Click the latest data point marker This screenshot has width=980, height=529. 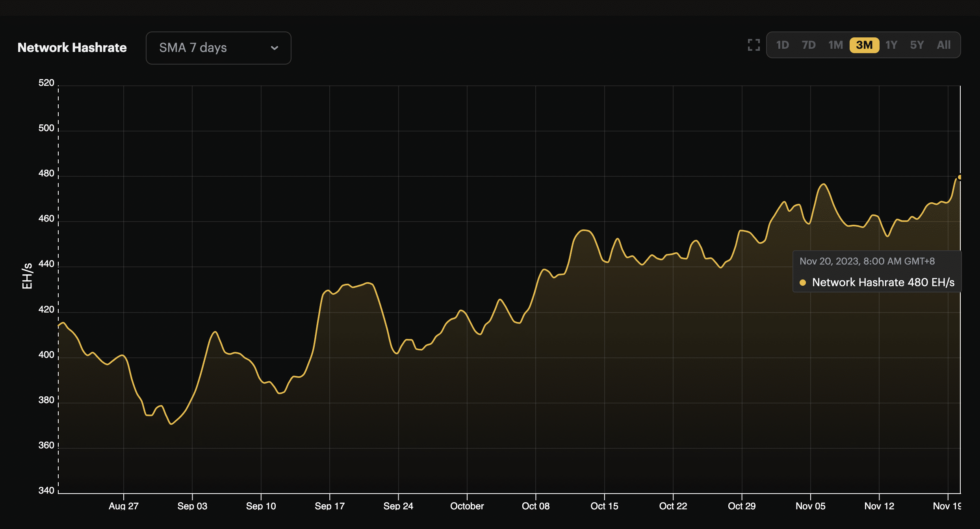(x=960, y=177)
